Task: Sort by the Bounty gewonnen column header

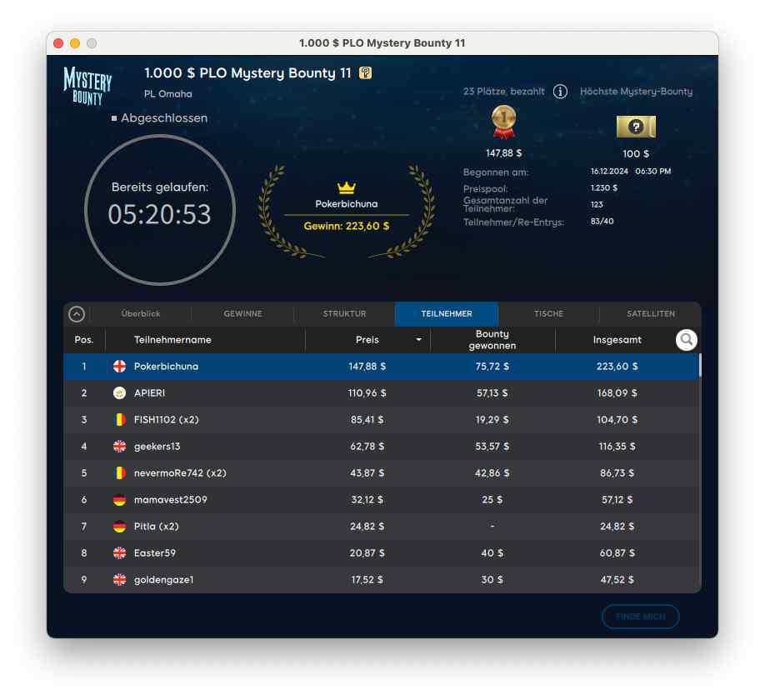Action: [492, 340]
